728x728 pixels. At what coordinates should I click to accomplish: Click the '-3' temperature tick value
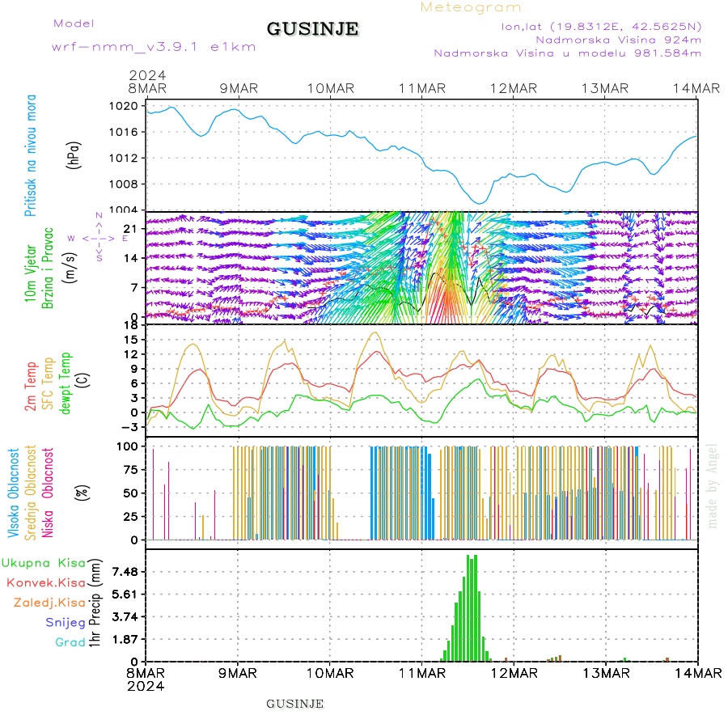(x=128, y=426)
